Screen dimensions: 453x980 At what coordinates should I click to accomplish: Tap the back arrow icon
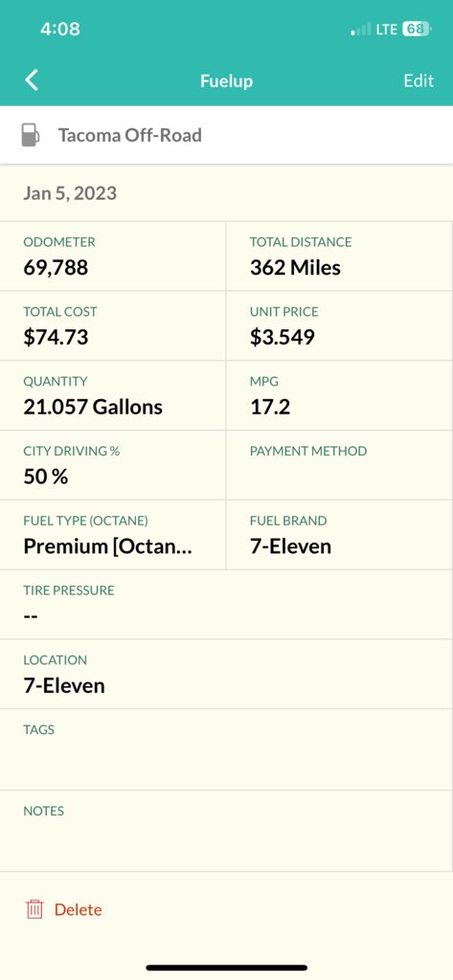tap(32, 80)
